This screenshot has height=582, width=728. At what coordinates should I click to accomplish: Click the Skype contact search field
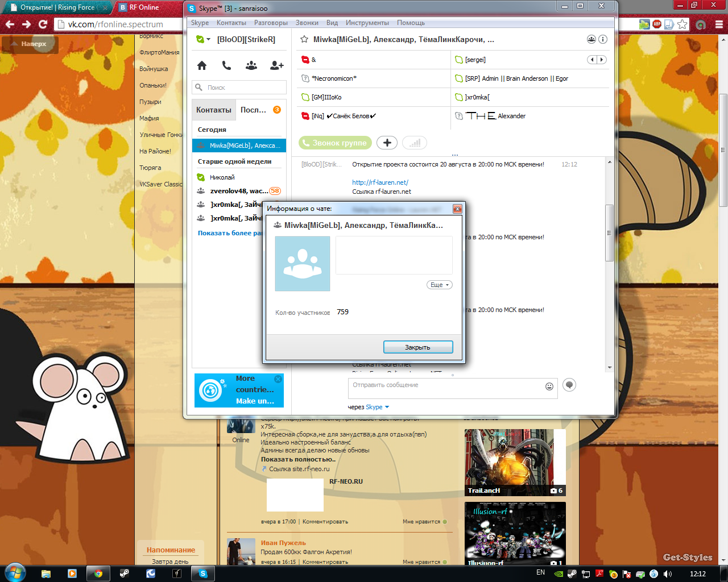[239, 88]
